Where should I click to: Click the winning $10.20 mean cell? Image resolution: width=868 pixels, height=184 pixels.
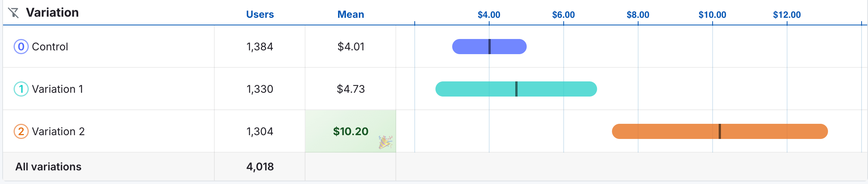coord(350,131)
